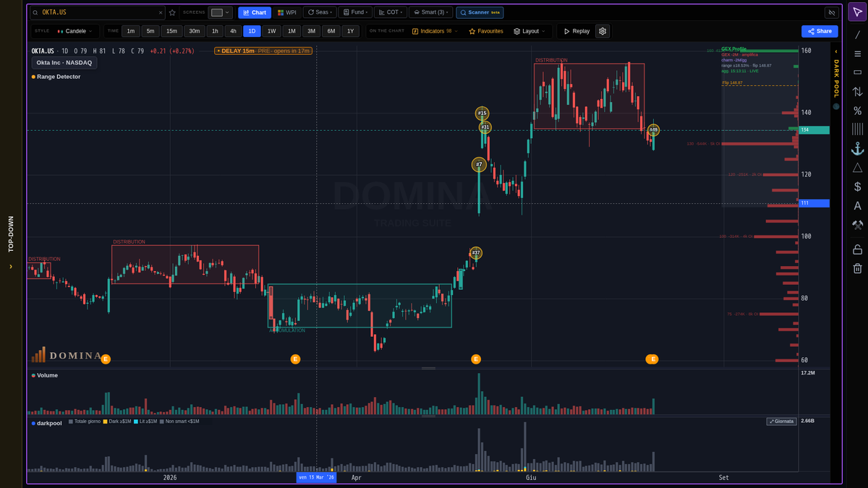The height and width of the screenshot is (488, 868).
Task: Select the anchor tool
Action: (x=857, y=148)
